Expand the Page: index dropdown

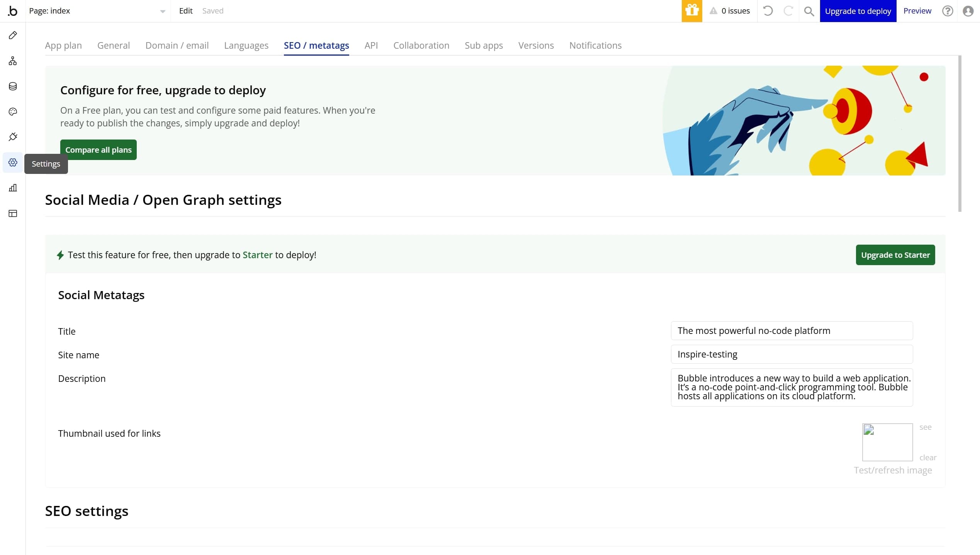point(97,11)
